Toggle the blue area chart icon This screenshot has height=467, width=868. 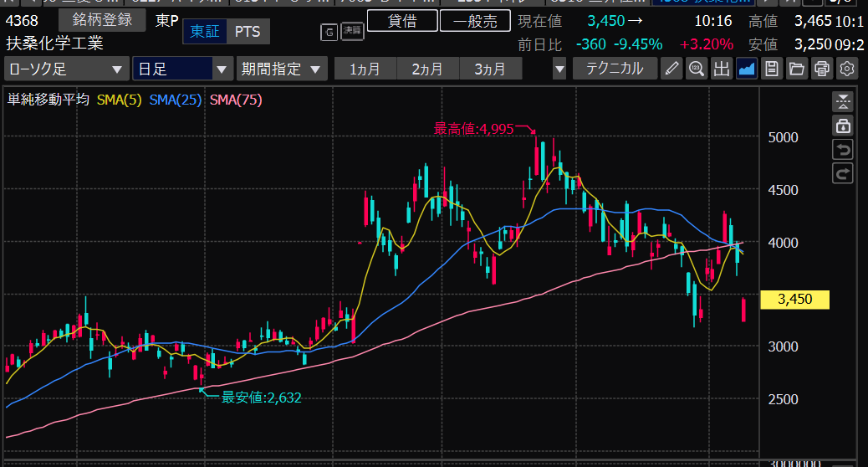(747, 69)
